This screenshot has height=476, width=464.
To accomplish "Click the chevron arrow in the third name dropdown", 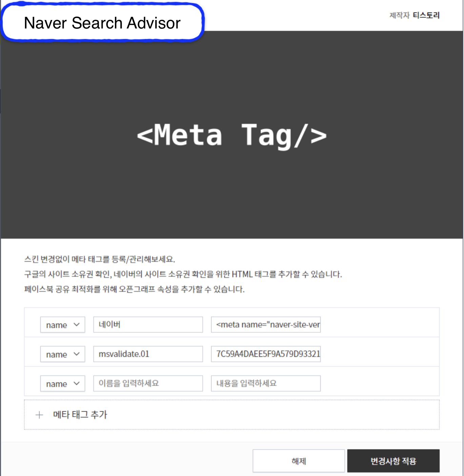I will point(77,383).
